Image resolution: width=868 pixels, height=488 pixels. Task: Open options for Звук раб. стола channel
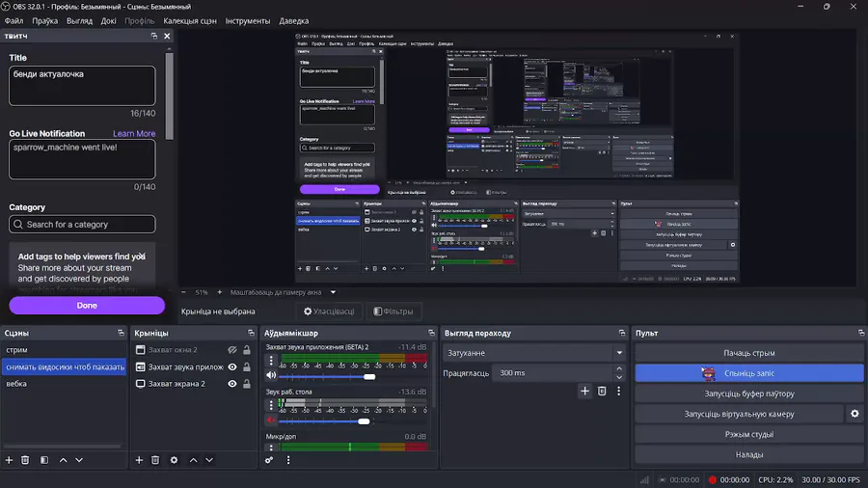click(x=271, y=405)
